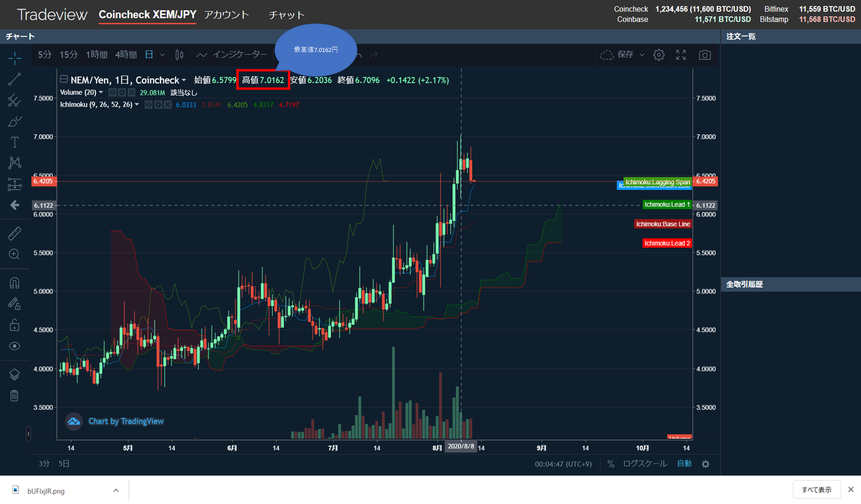Open Ichimoku indicator dropdown arrow
This screenshot has width=861, height=504.
(137, 104)
